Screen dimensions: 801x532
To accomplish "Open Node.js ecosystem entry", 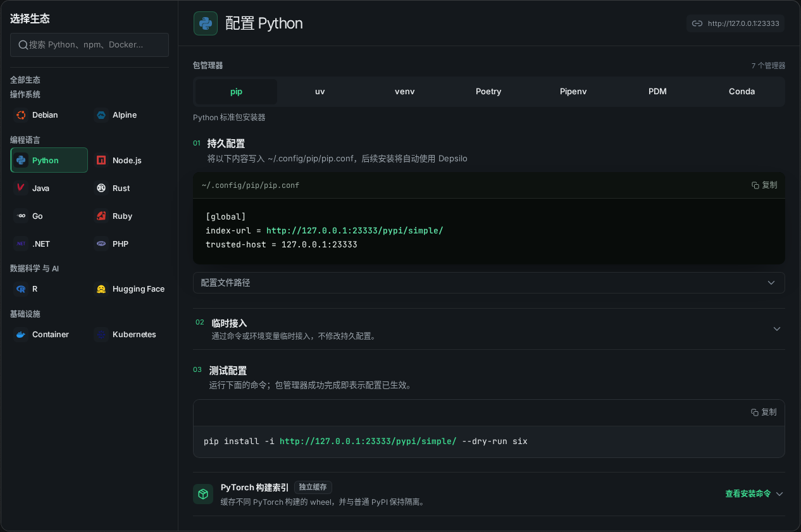I will [130, 161].
